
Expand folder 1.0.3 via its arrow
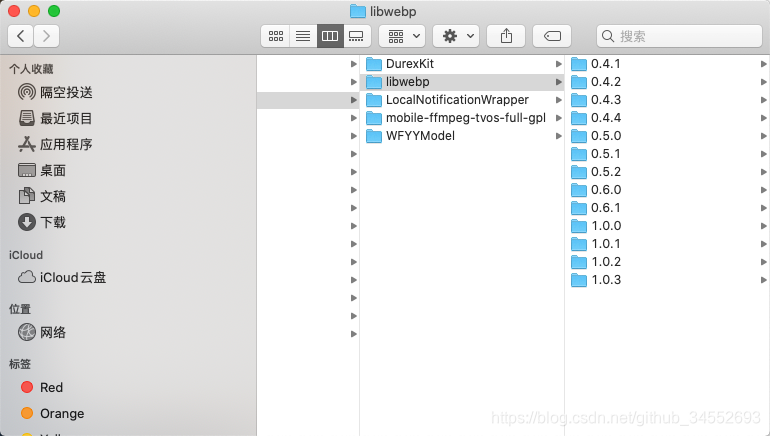(763, 280)
